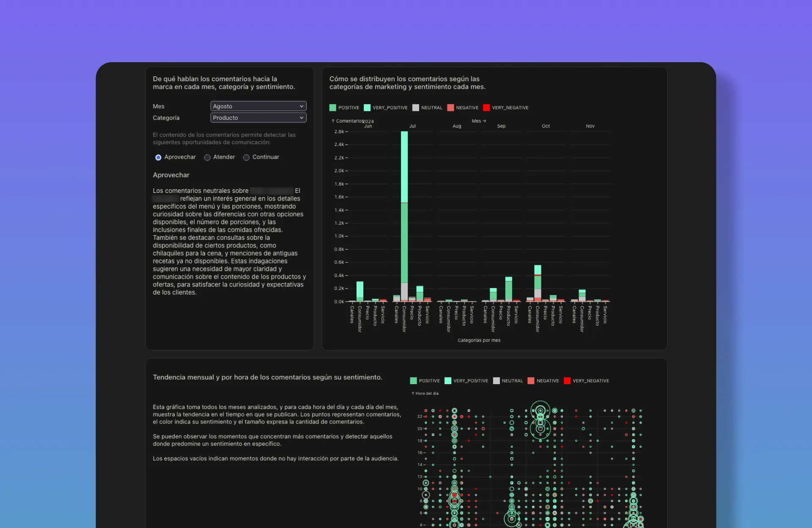Click the 'Categorías por mes' axis title
This screenshot has height=528, width=812.
coord(479,340)
